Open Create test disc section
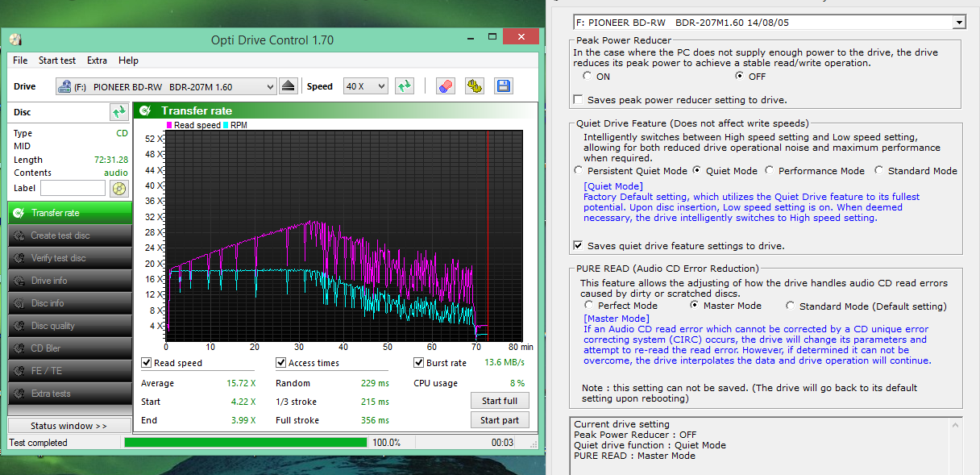980x475 pixels. click(69, 235)
